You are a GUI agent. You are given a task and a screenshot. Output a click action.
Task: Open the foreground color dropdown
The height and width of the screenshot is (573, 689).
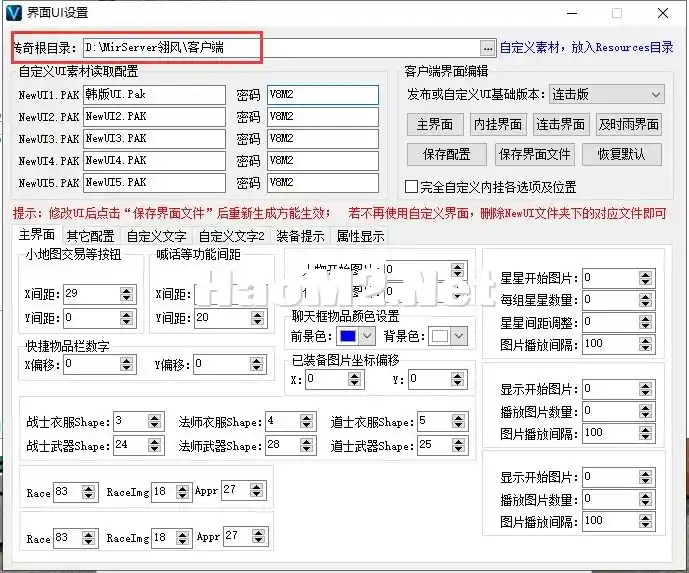coord(367,336)
